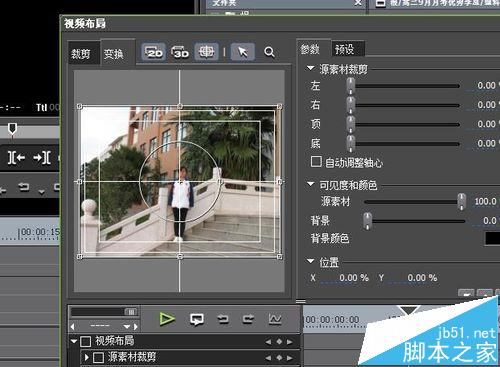Viewport: 500px width, 367px height.
Task: Go to next keyframe on 源素材裁剪 row
Action: 290,358
